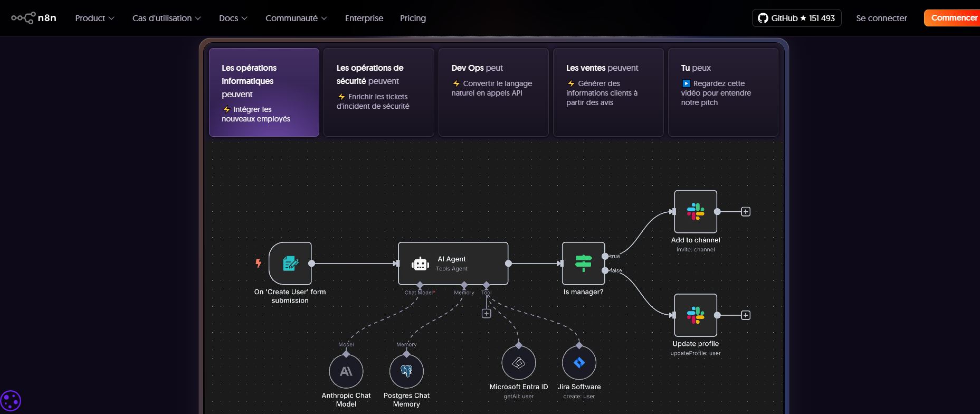Select the Microsoft Entra ID tool node
Viewport: 980px width, 414px height.
point(519,363)
